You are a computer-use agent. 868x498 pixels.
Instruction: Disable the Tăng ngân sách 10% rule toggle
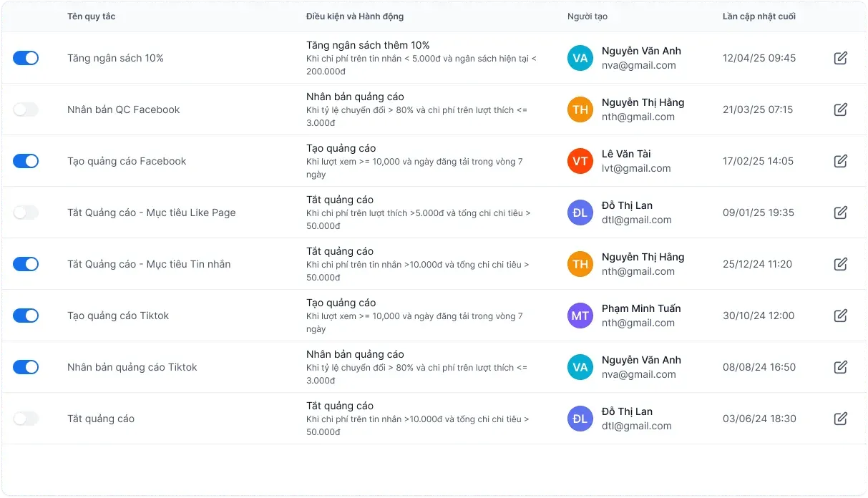[26, 58]
